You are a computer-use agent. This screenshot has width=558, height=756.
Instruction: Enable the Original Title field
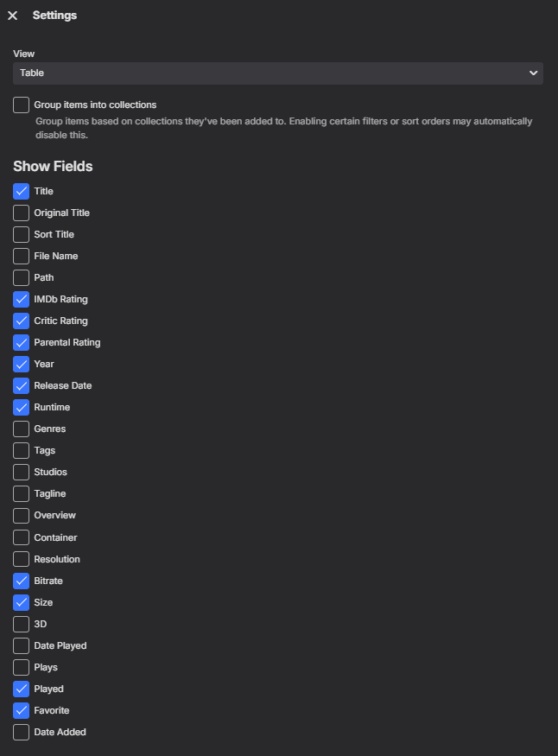21,213
